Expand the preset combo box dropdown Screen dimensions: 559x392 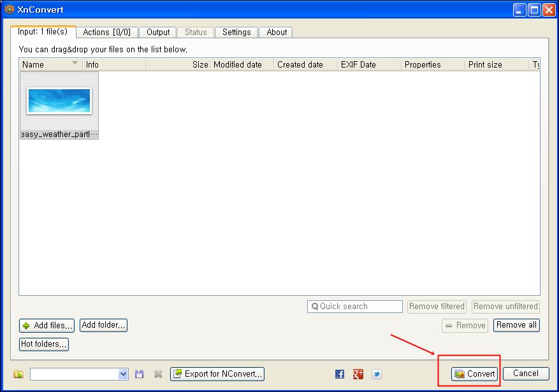[124, 374]
